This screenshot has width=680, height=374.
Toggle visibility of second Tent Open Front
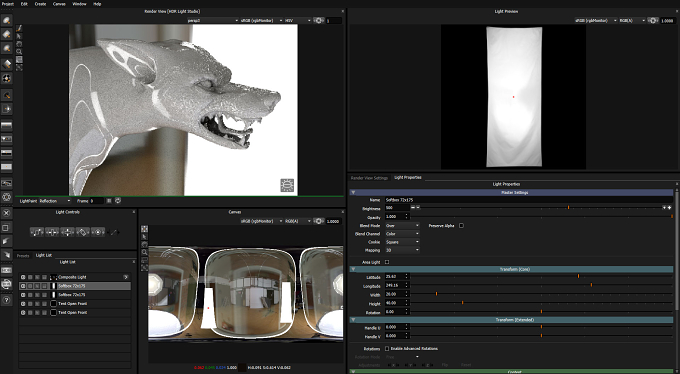coord(23,312)
